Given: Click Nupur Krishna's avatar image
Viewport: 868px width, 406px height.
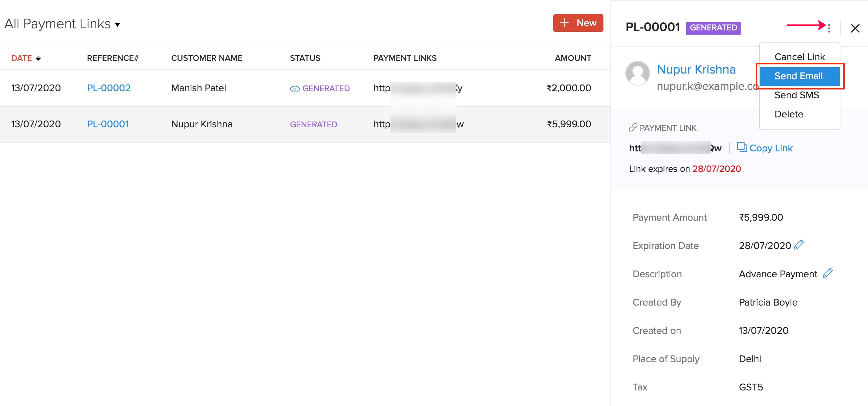Looking at the screenshot, I should click(637, 73).
